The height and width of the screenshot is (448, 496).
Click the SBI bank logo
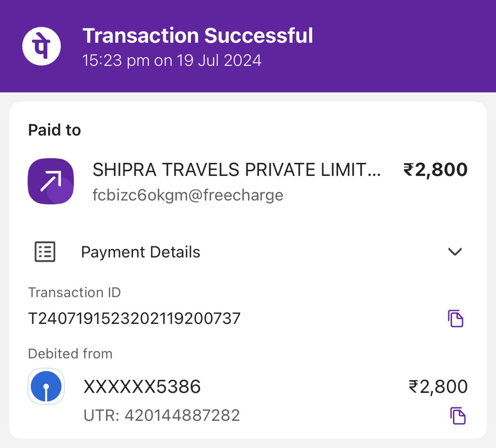[46, 386]
